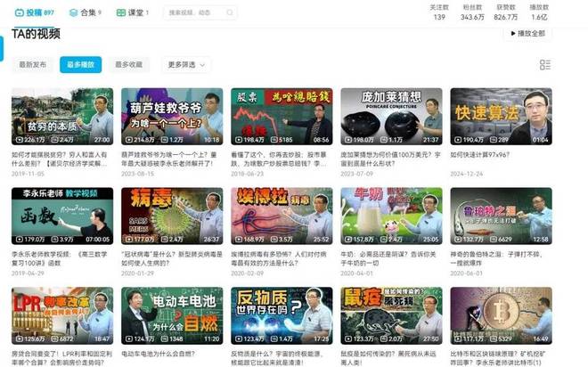Select 最新发布 sort option
The width and height of the screenshot is (588, 367).
32,65
